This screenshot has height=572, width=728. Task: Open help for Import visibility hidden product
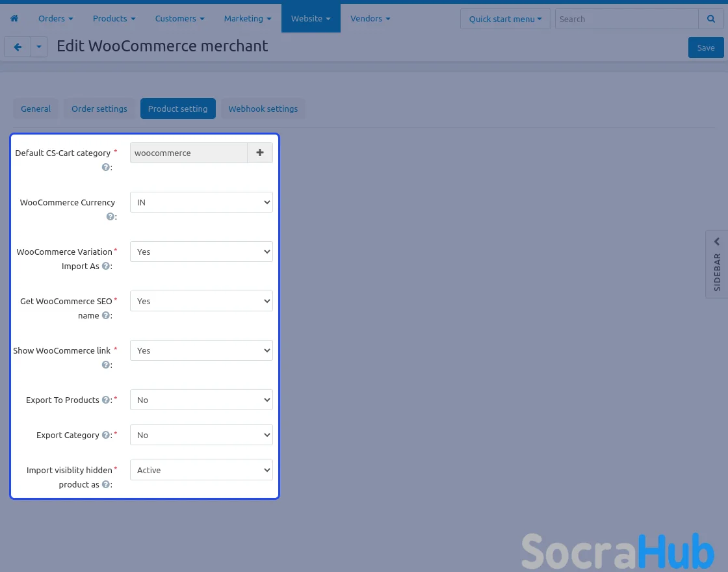(x=106, y=484)
